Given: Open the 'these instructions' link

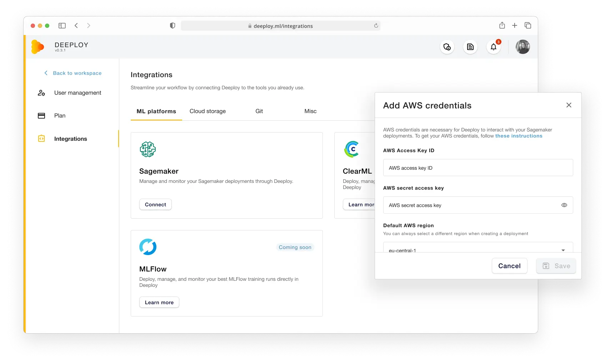Looking at the screenshot, I should (x=519, y=136).
